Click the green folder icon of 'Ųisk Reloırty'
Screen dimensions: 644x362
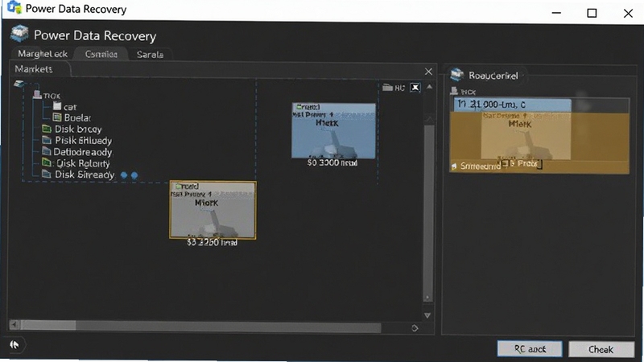47,162
